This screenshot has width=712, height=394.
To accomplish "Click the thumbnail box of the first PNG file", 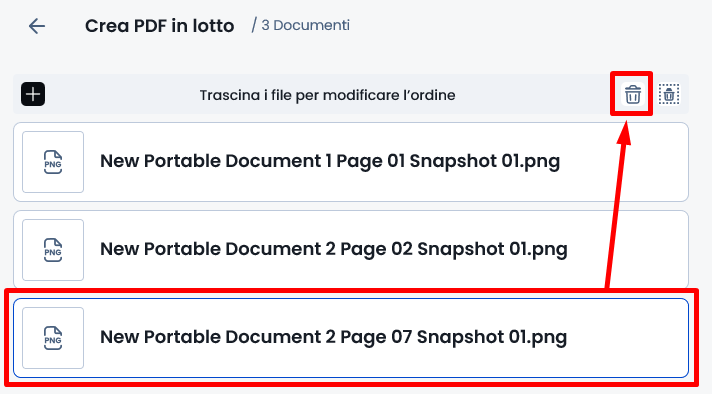I will tap(53, 162).
